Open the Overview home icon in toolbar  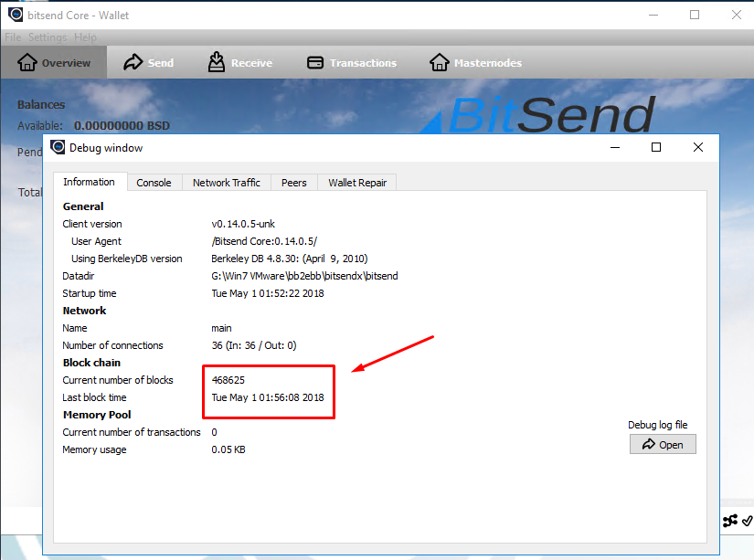coord(27,62)
